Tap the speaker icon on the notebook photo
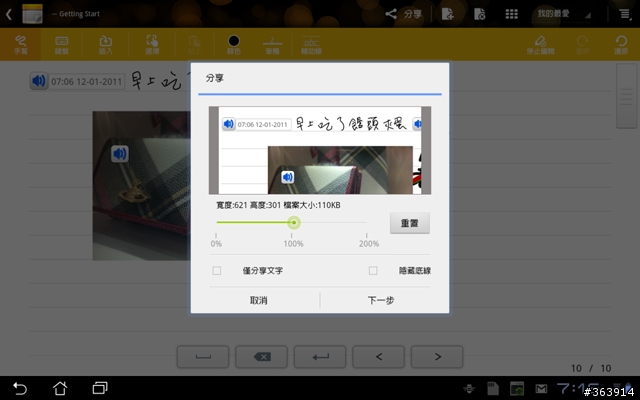The height and width of the screenshot is (400, 640). click(120, 154)
